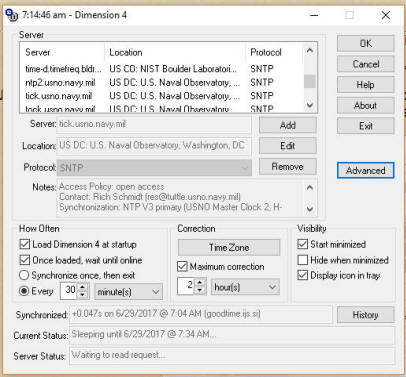Image resolution: width=406 pixels, height=377 pixels.
Task: Open Advanced settings
Action: point(366,170)
